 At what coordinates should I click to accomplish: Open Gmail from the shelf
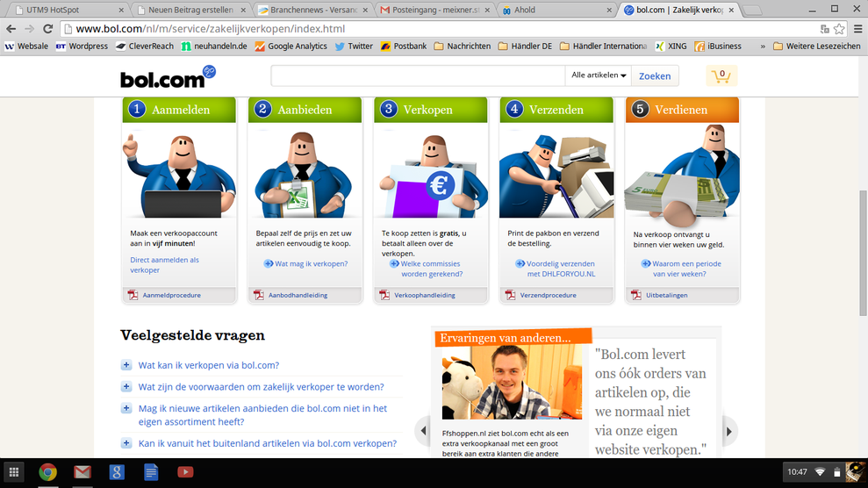tap(82, 472)
